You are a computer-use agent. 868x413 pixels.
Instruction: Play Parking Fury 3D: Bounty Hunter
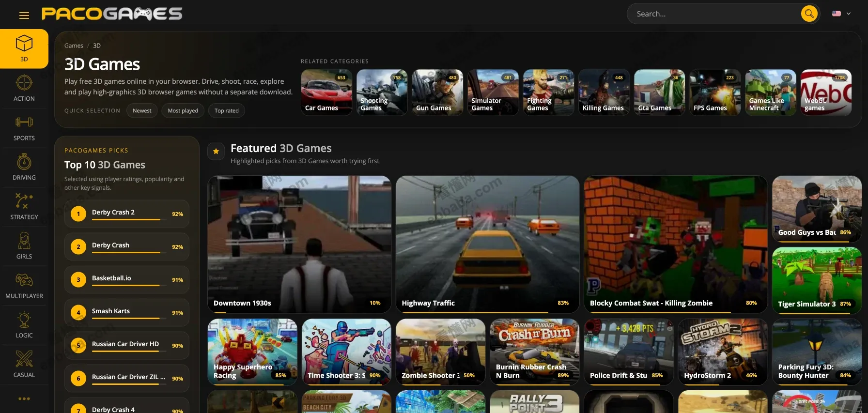[x=817, y=352]
